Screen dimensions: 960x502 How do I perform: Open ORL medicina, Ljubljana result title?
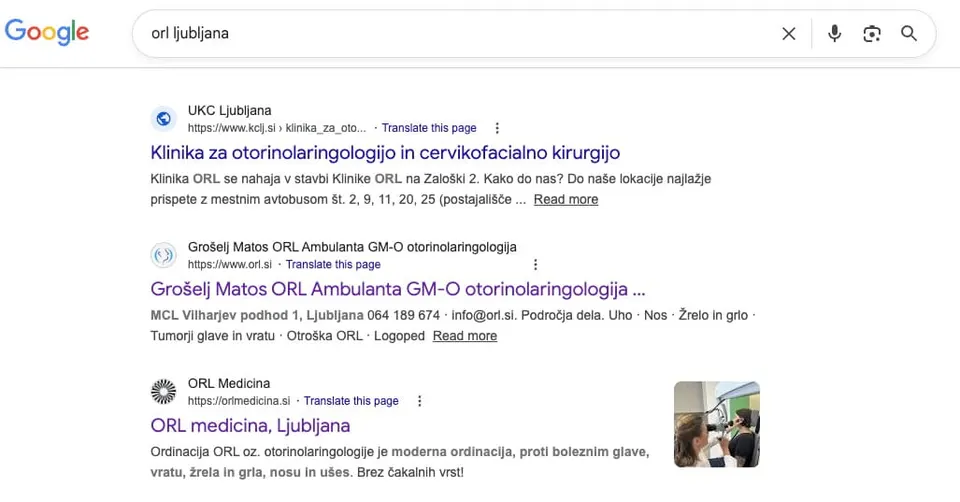[250, 425]
